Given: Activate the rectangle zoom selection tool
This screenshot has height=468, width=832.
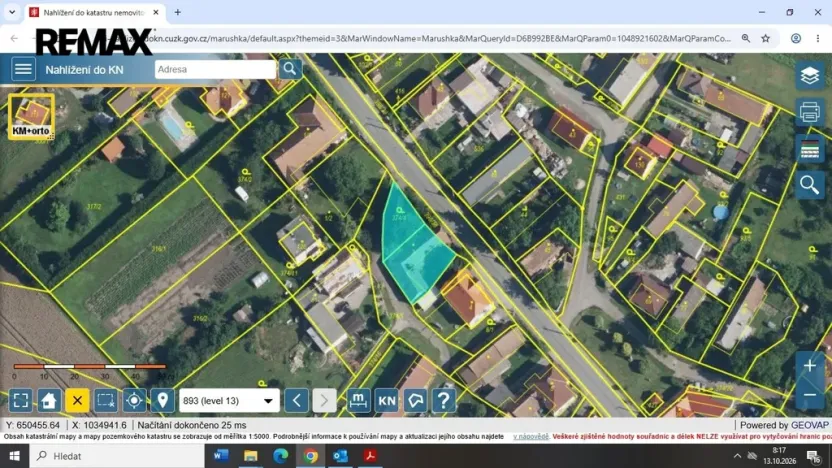Looking at the screenshot, I should point(106,401).
